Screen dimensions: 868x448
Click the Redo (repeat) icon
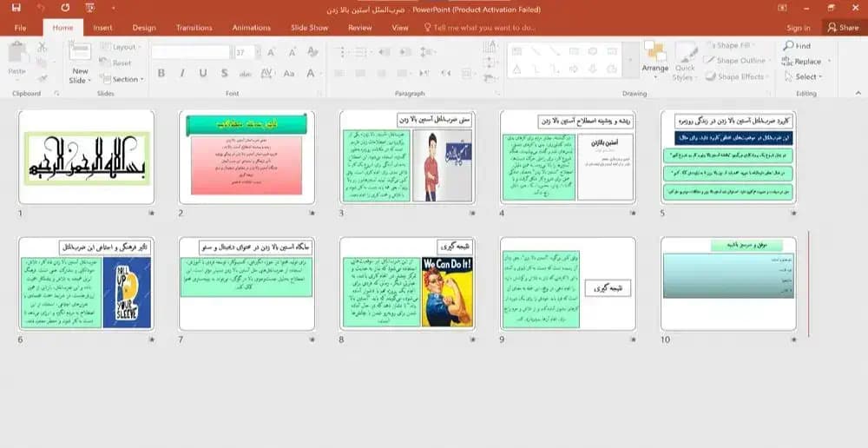(65, 8)
